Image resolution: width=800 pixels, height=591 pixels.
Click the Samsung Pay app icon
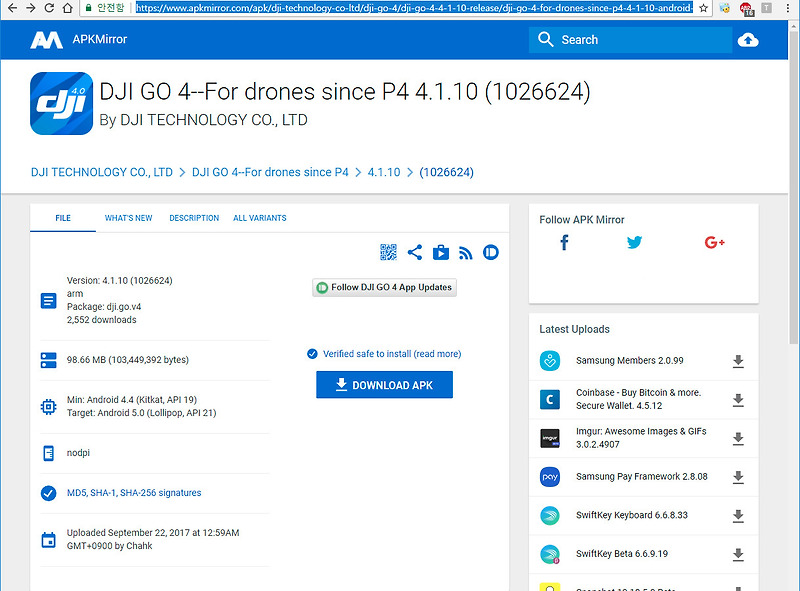[550, 477]
